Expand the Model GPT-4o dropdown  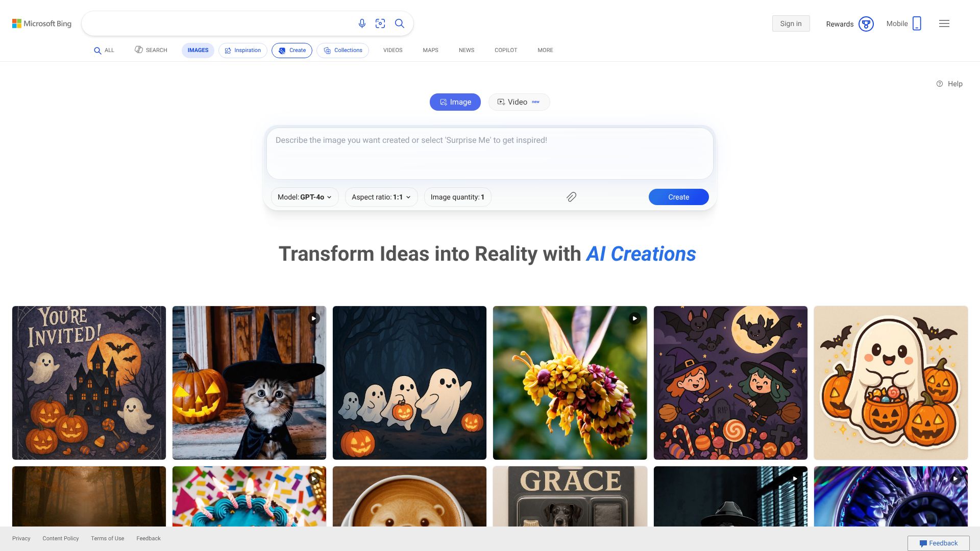tap(305, 197)
